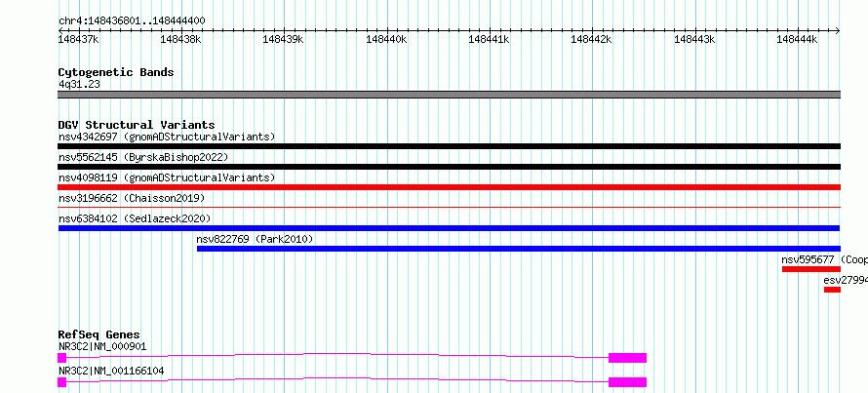Click the 148444k ruler tick label
This screenshot has width=868, height=393.
point(797,39)
